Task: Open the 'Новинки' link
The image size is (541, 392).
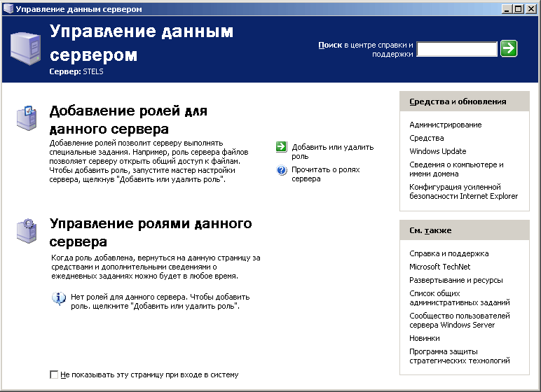Action: (425, 338)
